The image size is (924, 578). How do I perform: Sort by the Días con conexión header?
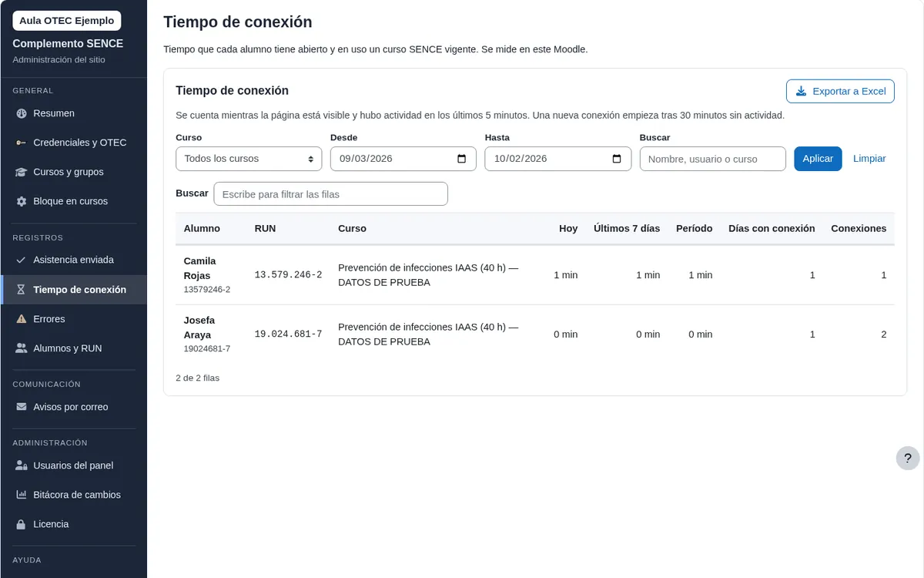pos(772,229)
